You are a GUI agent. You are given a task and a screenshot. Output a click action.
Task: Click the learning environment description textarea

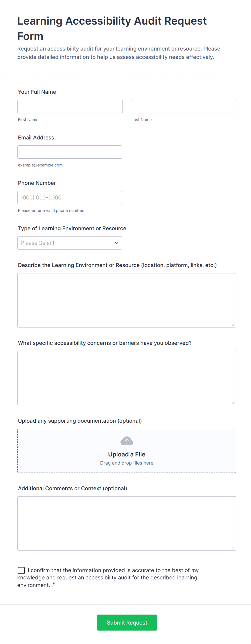127,300
